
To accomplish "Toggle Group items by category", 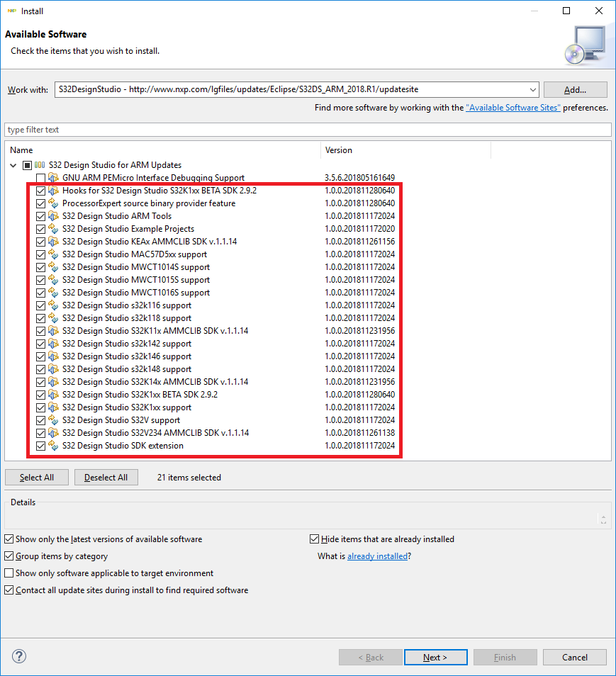I will click(x=9, y=556).
